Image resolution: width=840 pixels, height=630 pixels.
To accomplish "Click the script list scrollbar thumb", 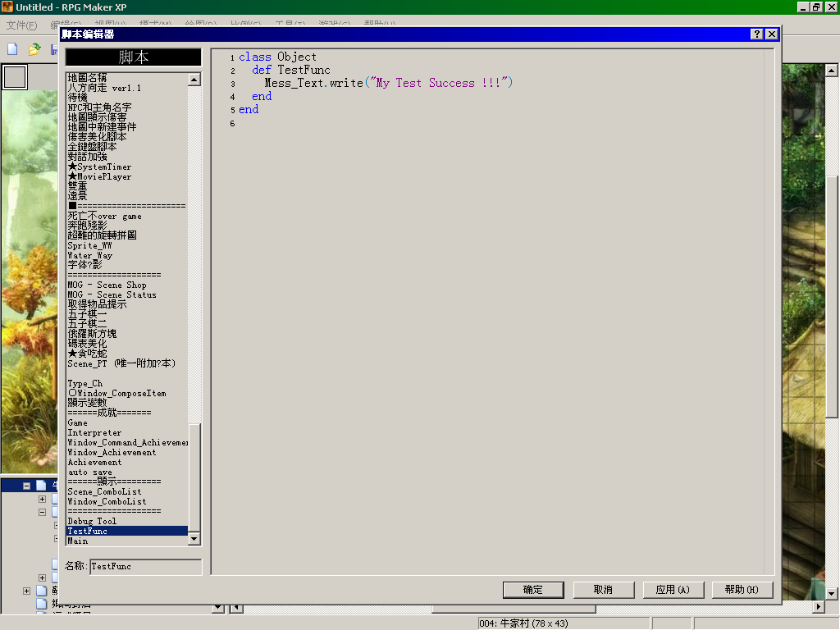I will (x=194, y=477).
